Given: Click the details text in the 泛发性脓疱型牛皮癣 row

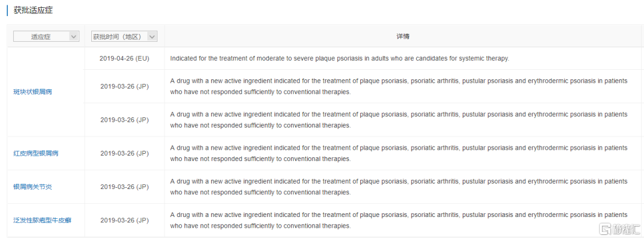Looking at the screenshot, I should 398,220.
